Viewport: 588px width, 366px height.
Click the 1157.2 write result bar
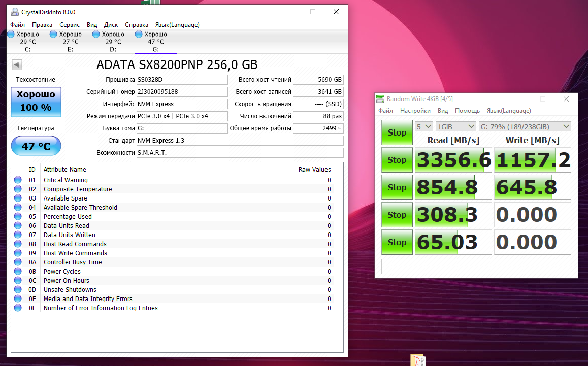pos(533,160)
